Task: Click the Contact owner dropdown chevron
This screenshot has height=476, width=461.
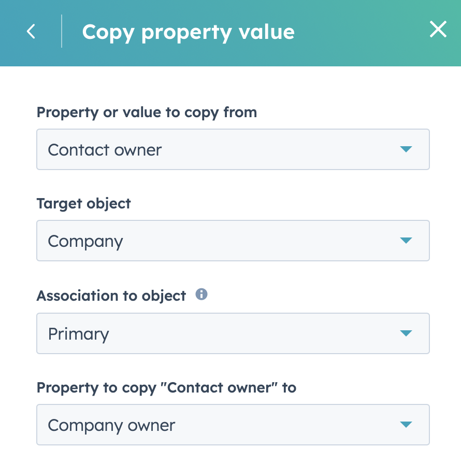Action: 408,149
